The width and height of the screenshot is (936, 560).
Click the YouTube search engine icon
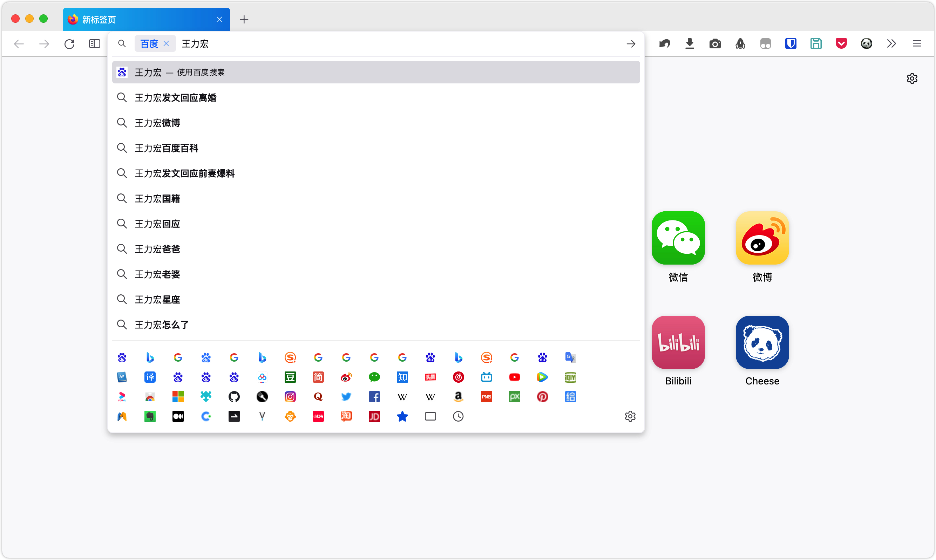pos(514,377)
